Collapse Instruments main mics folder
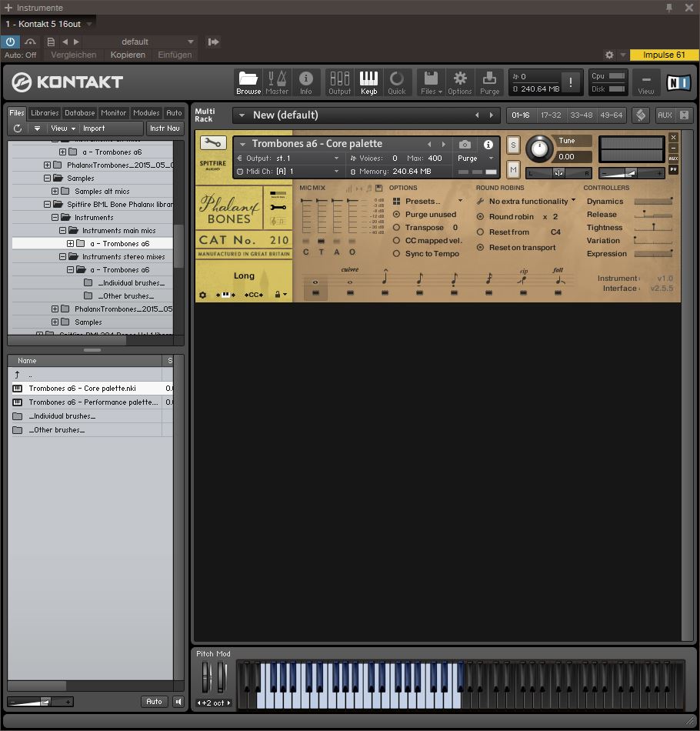The width and height of the screenshot is (700, 731). [x=62, y=230]
